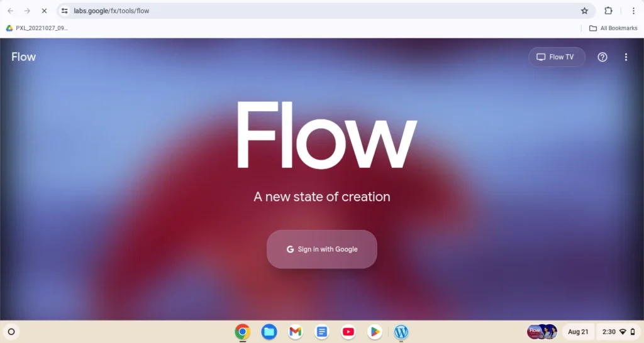Open the help question mark icon
Image resolution: width=644 pixels, height=343 pixels.
602,57
